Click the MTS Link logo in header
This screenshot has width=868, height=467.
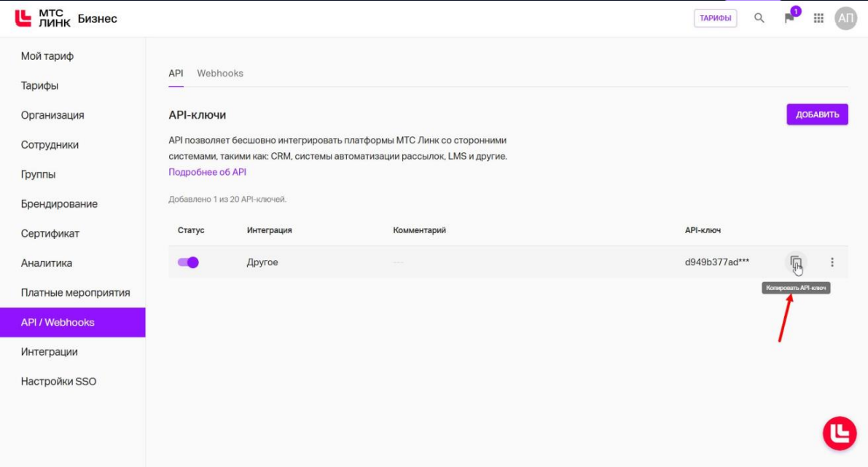tap(43, 18)
